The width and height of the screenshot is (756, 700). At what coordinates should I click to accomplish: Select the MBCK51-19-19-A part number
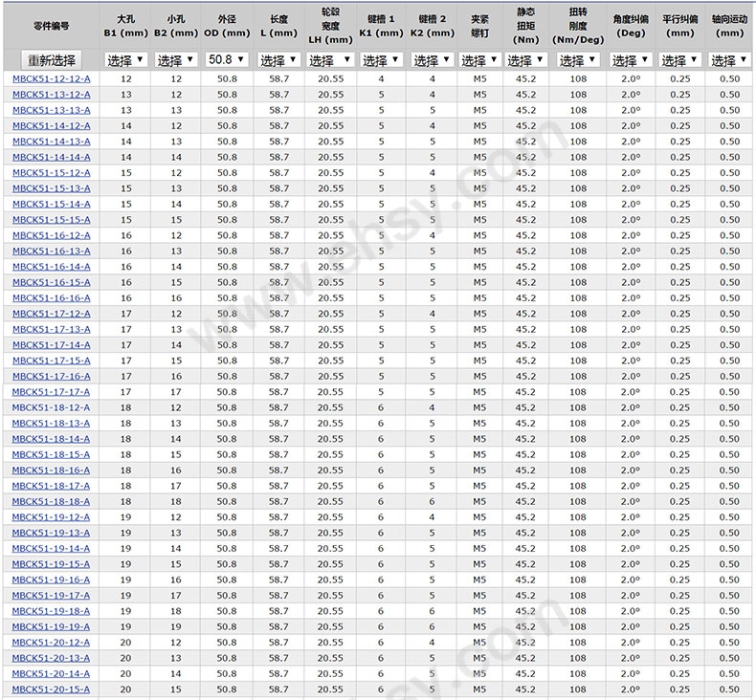click(51, 626)
